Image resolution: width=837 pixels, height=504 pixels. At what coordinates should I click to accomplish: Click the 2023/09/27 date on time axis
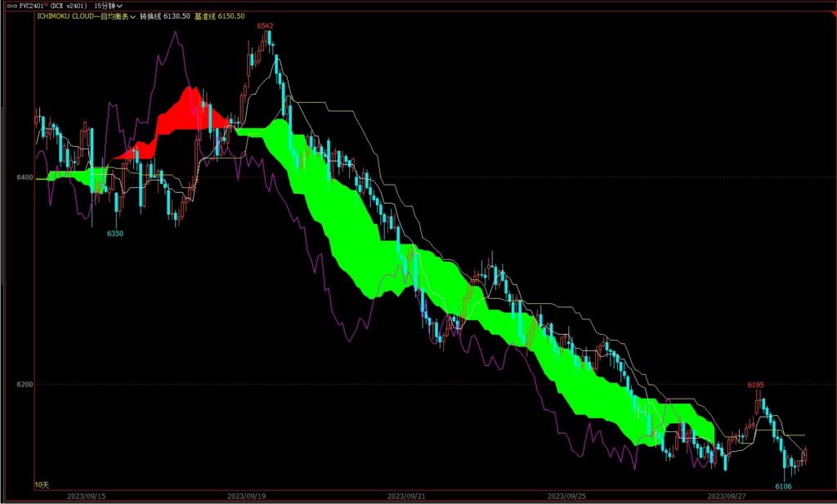tap(726, 496)
